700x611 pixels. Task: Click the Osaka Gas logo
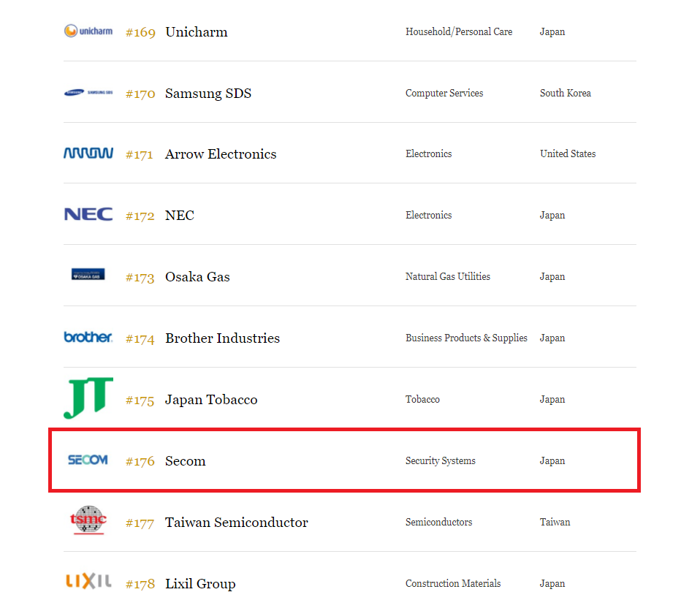[88, 276]
